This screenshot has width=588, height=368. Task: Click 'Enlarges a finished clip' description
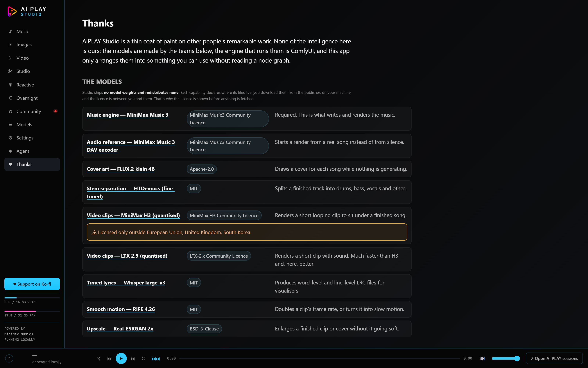(337, 329)
